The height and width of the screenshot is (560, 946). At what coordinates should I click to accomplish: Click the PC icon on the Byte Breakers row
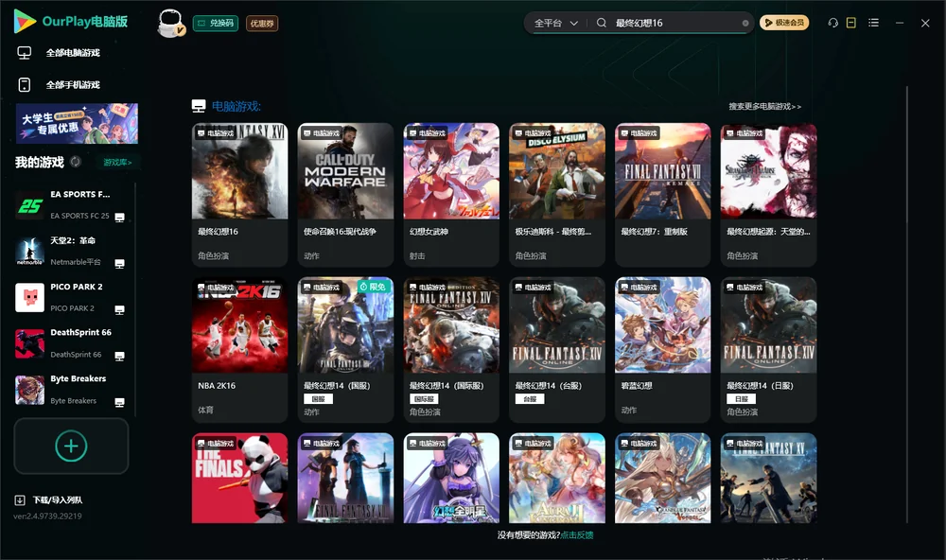tap(119, 403)
